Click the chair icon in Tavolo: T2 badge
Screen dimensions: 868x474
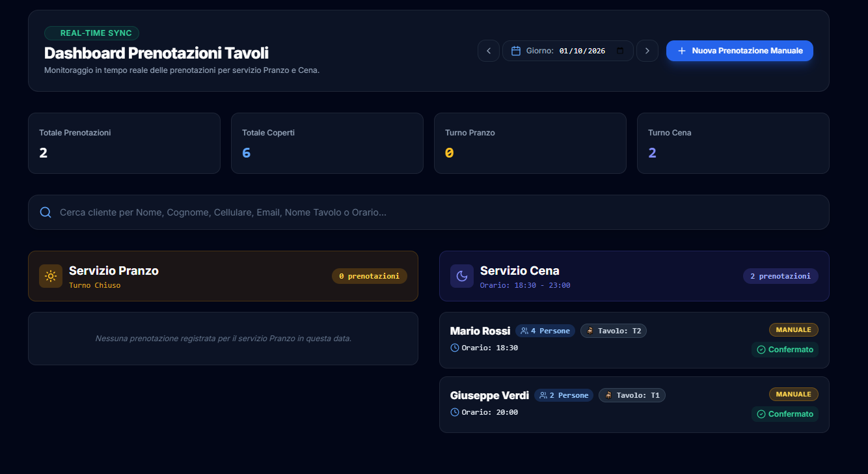tap(590, 331)
